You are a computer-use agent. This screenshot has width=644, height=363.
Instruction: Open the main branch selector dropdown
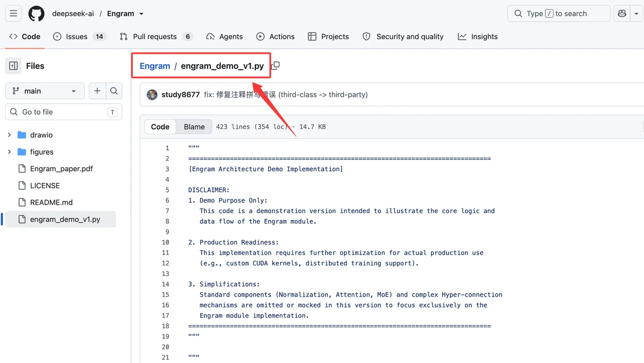coord(45,91)
